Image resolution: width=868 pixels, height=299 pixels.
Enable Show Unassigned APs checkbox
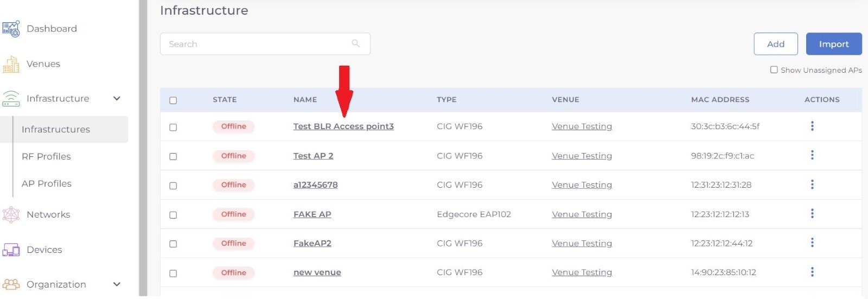click(x=774, y=70)
